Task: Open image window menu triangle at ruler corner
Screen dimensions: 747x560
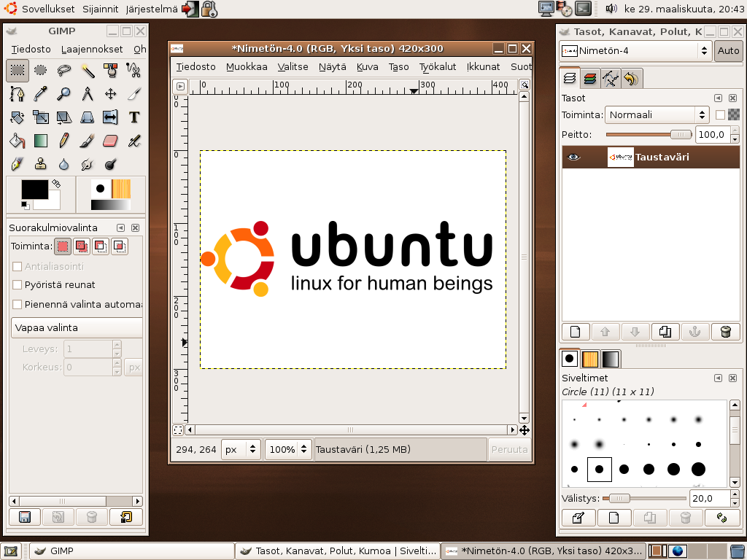Action: pos(180,86)
